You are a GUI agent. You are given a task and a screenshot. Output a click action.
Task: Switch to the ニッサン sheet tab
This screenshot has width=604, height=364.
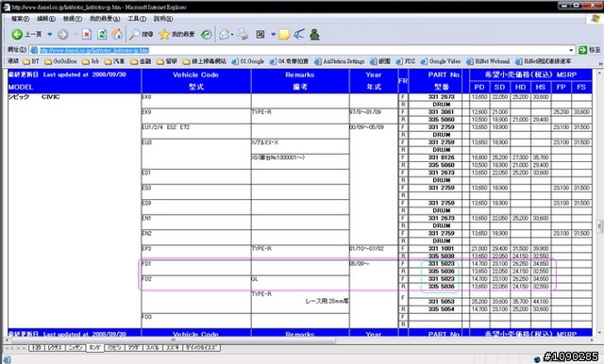point(75,348)
